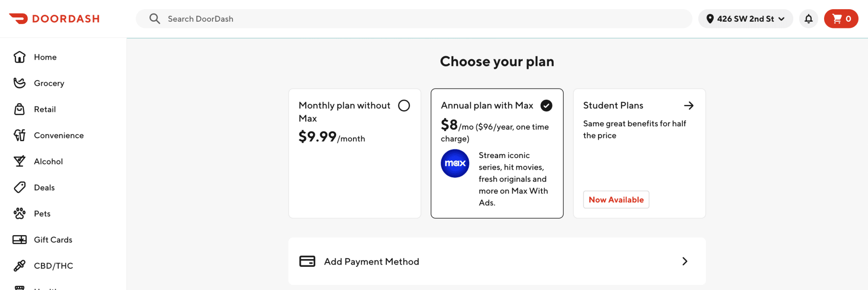Click the DoorDash logo

pyautogui.click(x=54, y=18)
